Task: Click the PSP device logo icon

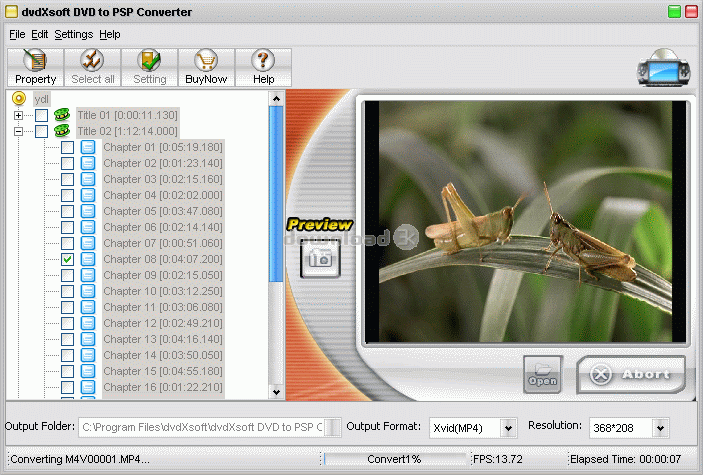Action: tap(662, 72)
